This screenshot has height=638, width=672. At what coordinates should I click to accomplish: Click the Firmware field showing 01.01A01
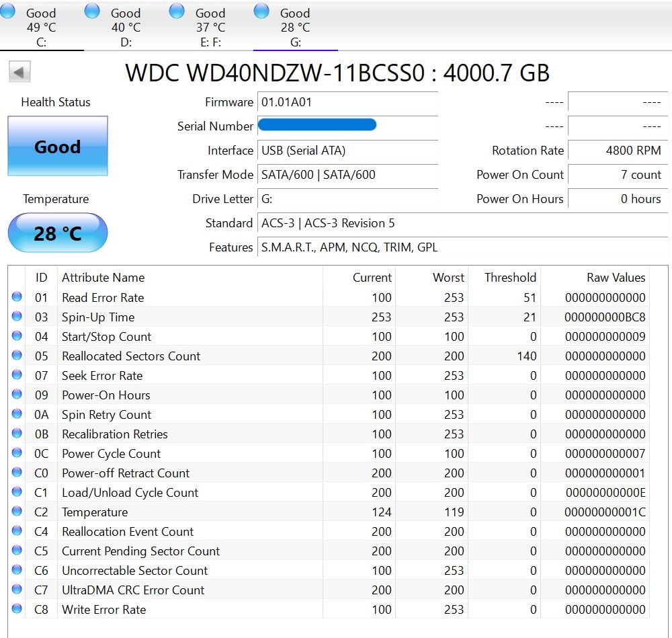[x=347, y=102]
